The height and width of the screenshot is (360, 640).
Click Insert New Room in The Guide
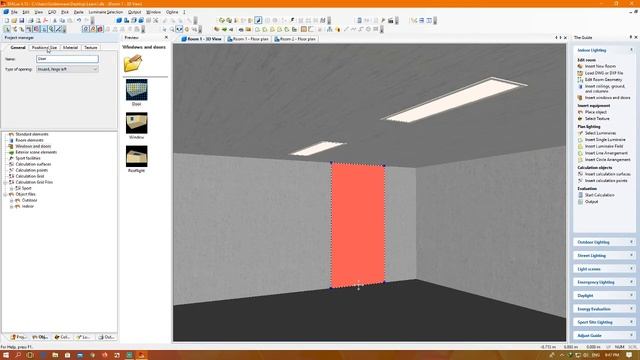coord(600,66)
